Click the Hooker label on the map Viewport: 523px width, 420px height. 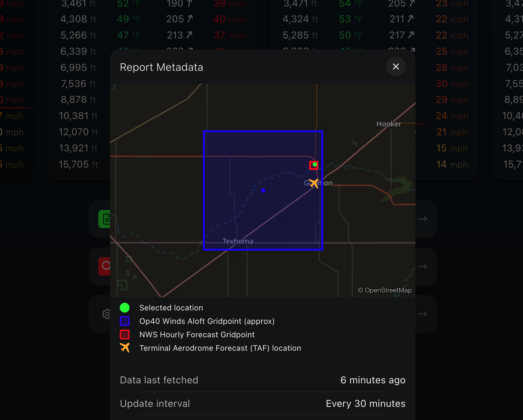(389, 124)
